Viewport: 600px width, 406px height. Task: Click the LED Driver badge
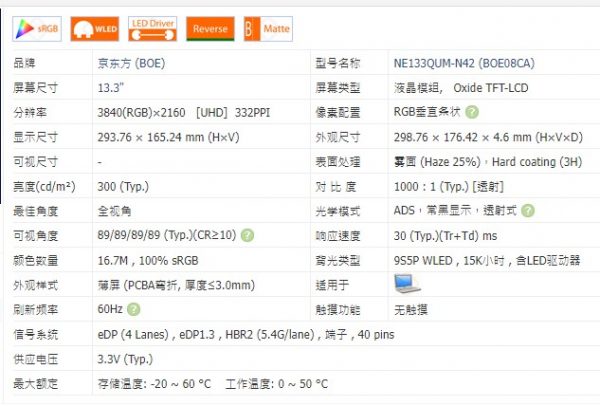(153, 29)
